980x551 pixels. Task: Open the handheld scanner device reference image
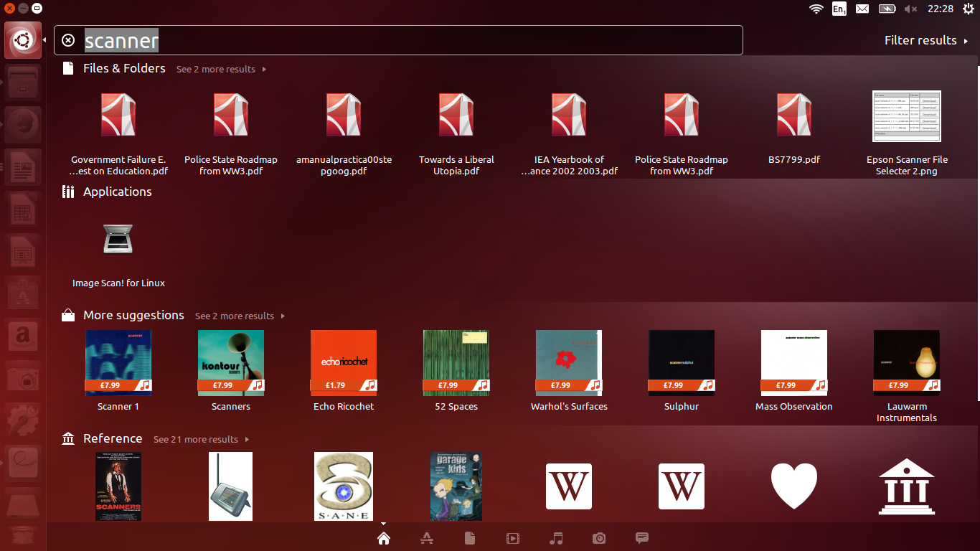(231, 486)
